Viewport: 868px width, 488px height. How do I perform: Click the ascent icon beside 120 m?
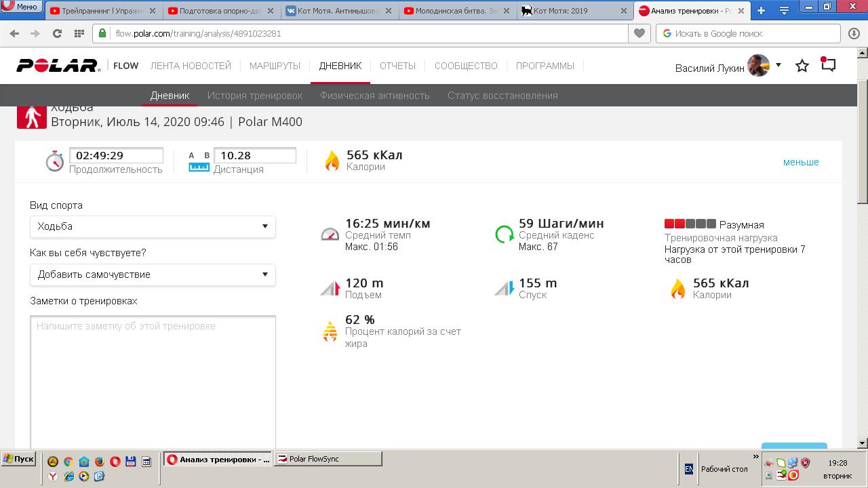pos(330,289)
